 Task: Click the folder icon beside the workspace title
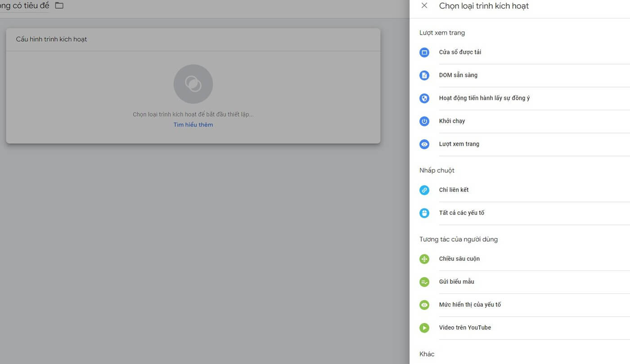(x=59, y=5)
